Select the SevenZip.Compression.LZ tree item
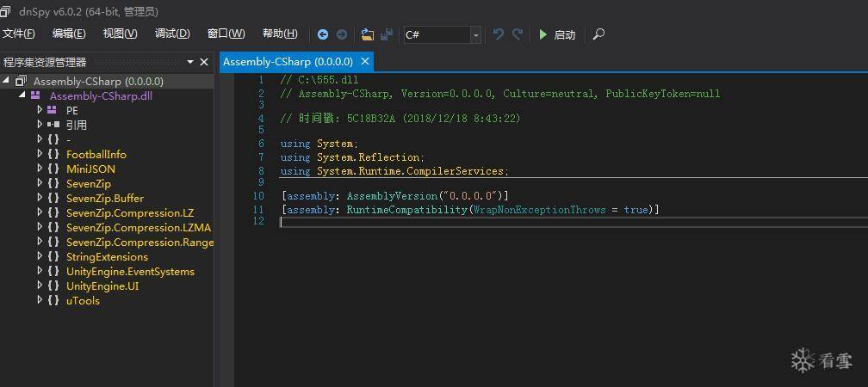 (130, 213)
